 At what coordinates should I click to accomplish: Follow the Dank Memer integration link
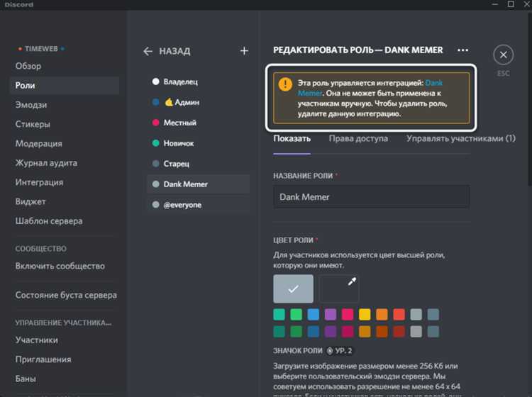pos(433,83)
